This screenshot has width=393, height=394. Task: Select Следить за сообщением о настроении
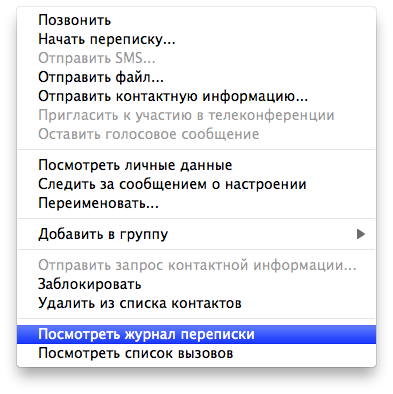click(x=196, y=184)
